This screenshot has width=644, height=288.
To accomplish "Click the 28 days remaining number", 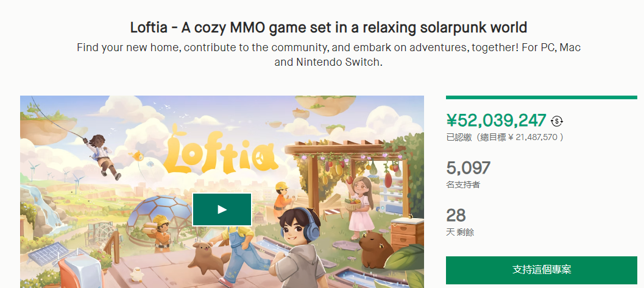I will (456, 216).
